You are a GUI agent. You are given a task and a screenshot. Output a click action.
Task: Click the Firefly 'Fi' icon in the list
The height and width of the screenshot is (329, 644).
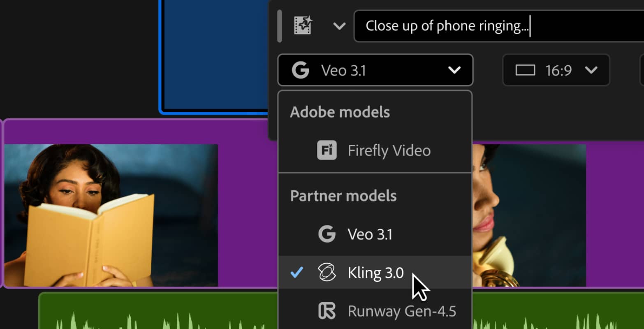[327, 150]
